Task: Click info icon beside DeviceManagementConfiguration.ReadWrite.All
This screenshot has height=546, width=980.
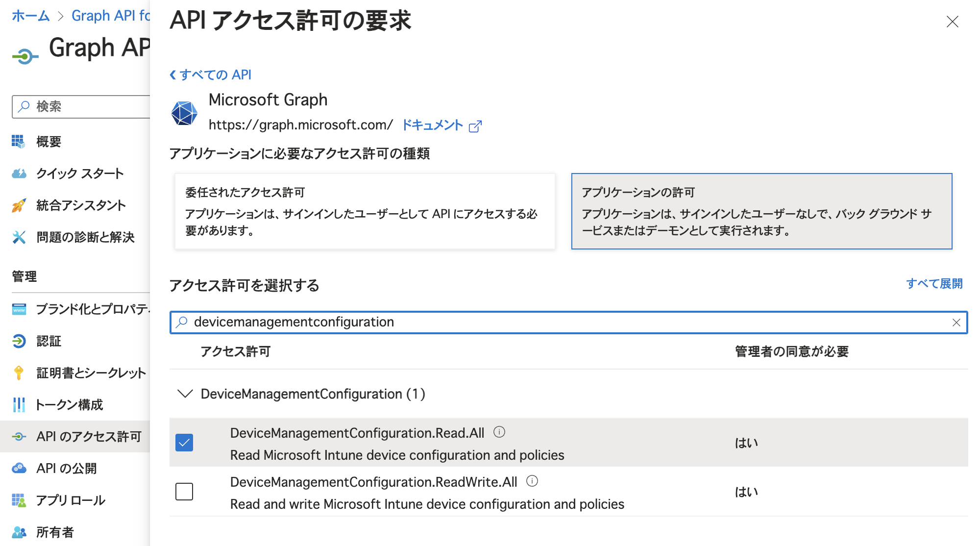Action: point(532,481)
